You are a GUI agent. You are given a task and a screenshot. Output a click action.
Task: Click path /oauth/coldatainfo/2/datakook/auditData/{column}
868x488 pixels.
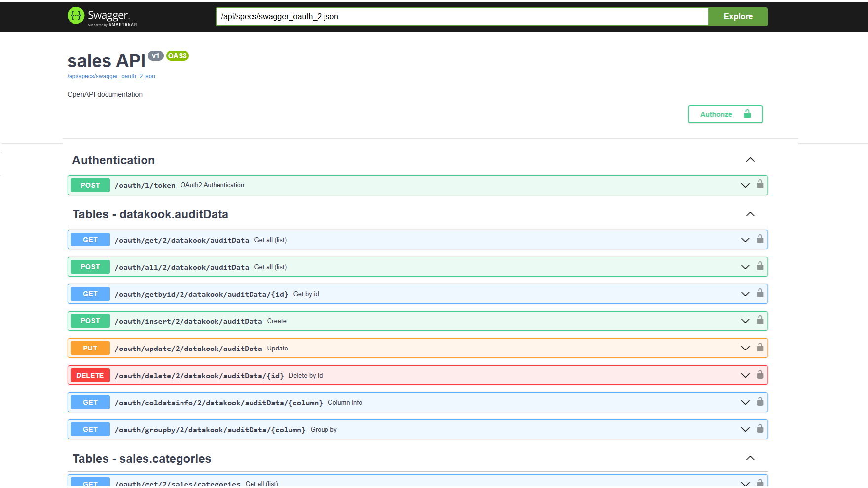[219, 403]
